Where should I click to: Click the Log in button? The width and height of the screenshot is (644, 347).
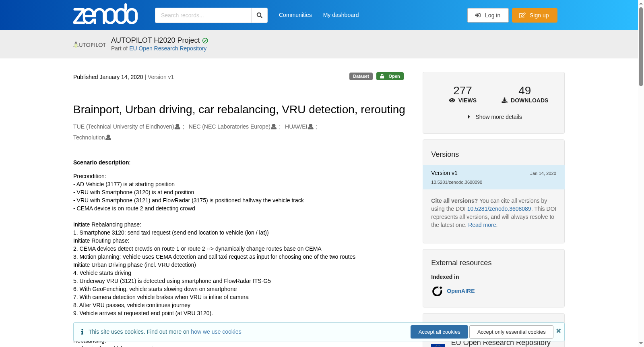point(488,15)
